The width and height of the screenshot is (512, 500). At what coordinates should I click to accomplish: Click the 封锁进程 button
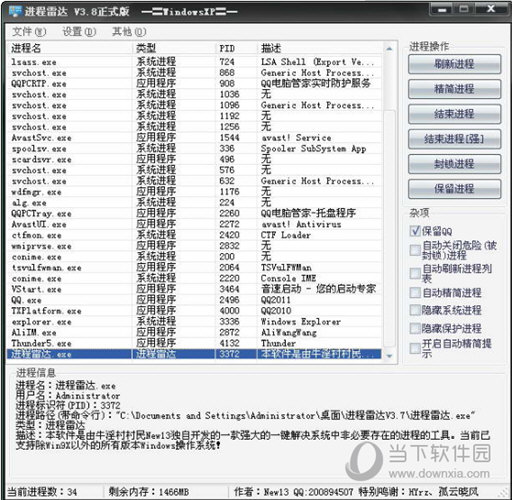[454, 164]
